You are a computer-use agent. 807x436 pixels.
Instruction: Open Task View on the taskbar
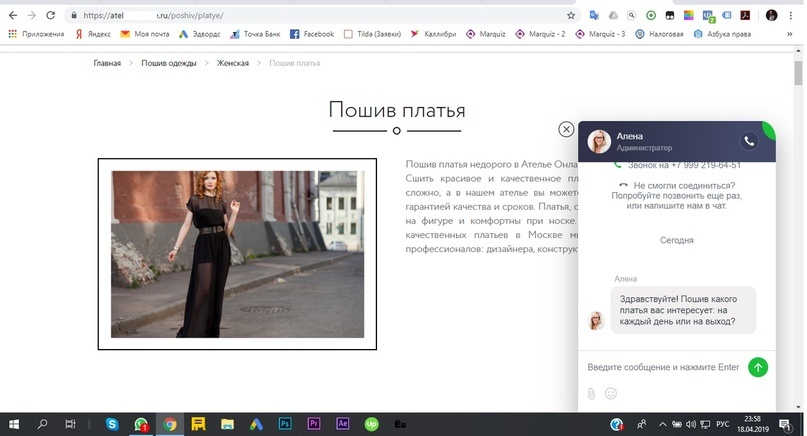70,424
